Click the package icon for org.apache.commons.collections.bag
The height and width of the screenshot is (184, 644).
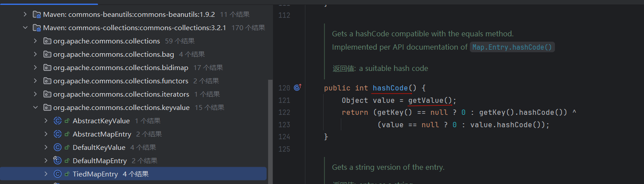[47, 55]
